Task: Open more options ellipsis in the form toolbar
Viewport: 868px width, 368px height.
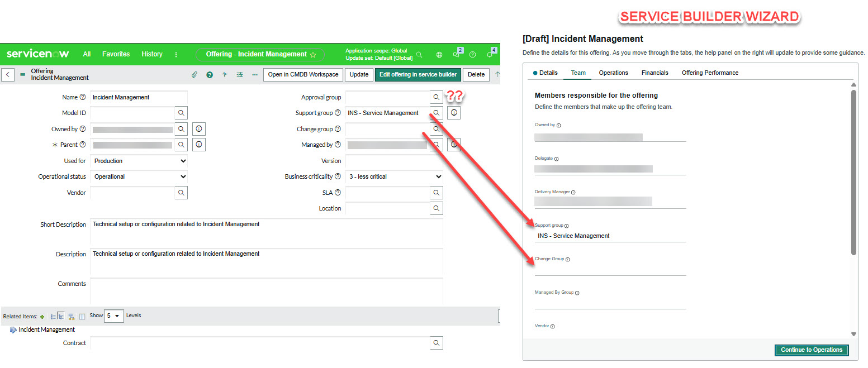Action: pos(255,74)
